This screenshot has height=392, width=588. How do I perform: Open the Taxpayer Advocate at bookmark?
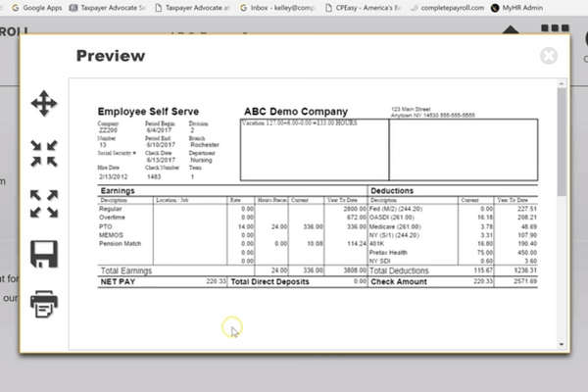[x=192, y=8]
